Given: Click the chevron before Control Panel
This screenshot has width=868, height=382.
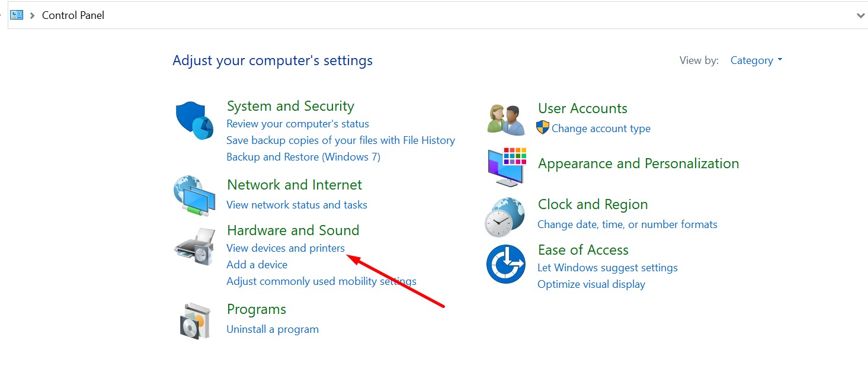Looking at the screenshot, I should 32,15.
